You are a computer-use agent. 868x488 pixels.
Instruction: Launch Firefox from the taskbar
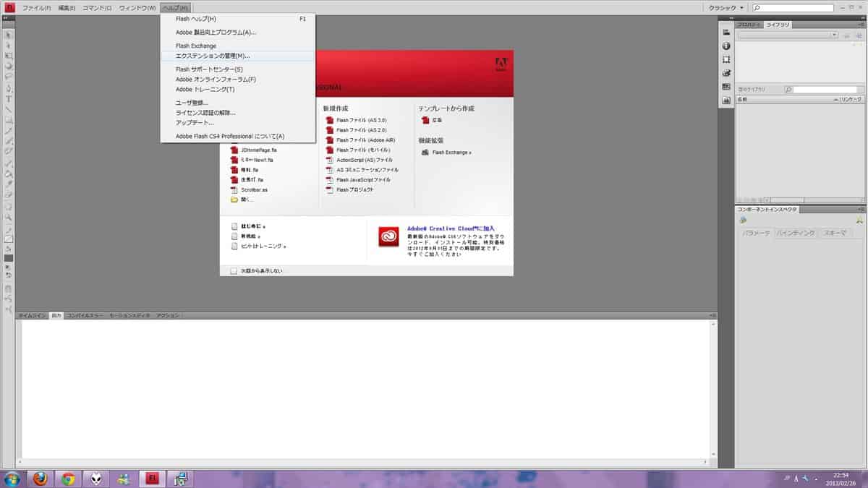pyautogui.click(x=41, y=479)
